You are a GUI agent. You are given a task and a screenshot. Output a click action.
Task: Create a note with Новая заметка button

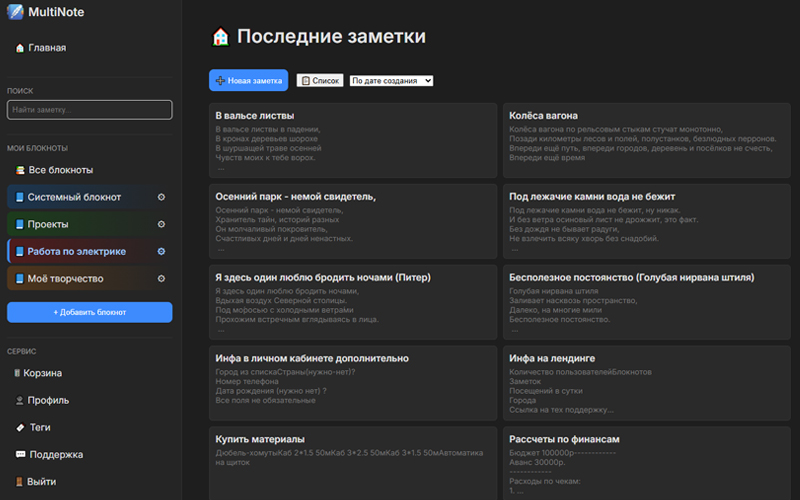[x=248, y=81]
